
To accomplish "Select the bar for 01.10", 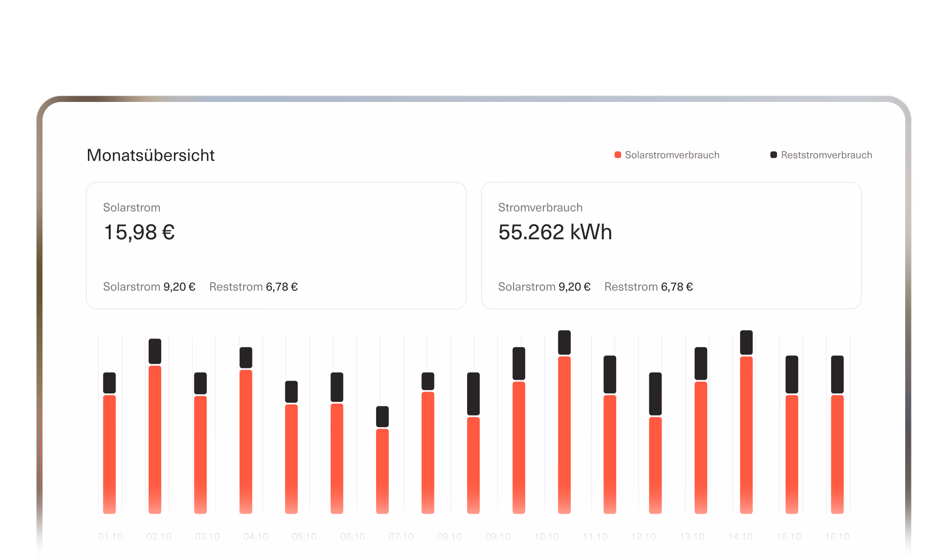I will (x=110, y=443).
